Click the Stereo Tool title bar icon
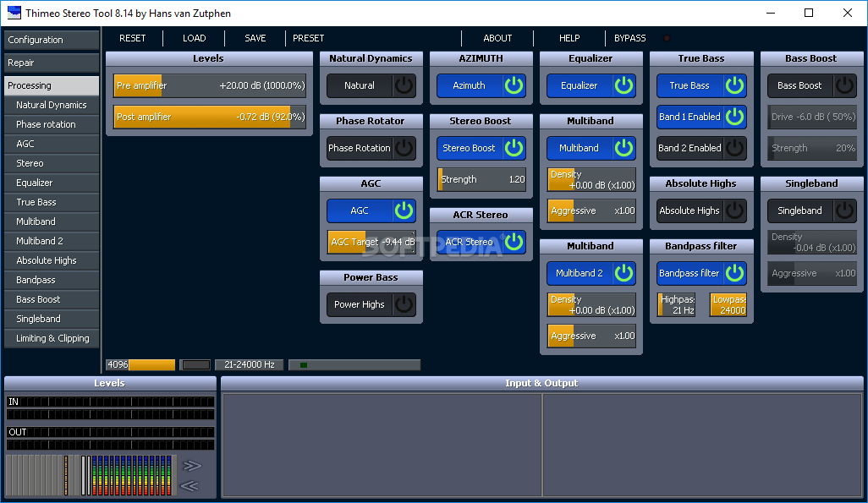The image size is (868, 503). 14,13
